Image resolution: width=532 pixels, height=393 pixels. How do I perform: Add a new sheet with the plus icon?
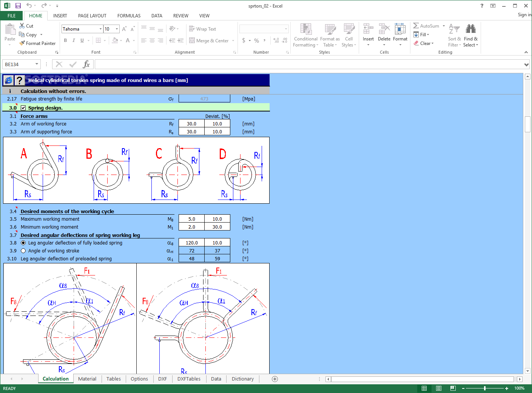(x=275, y=379)
